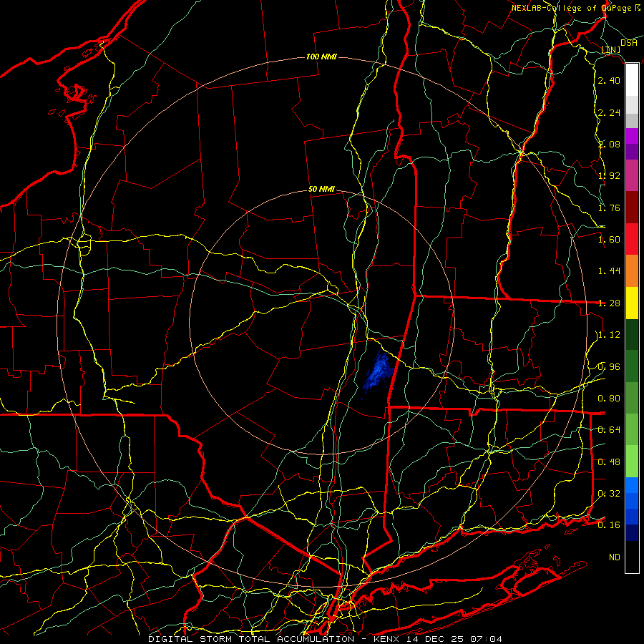This screenshot has height=644, width=644.
Task: Click the 1.12 legend value
Action: pyautogui.click(x=609, y=335)
